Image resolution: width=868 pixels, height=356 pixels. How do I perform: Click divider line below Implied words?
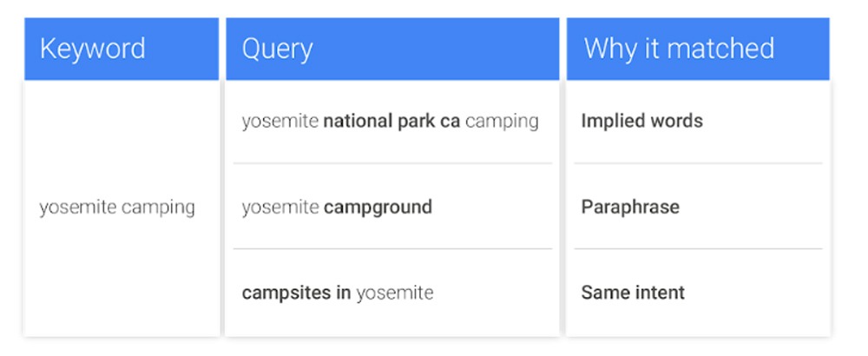(x=698, y=163)
